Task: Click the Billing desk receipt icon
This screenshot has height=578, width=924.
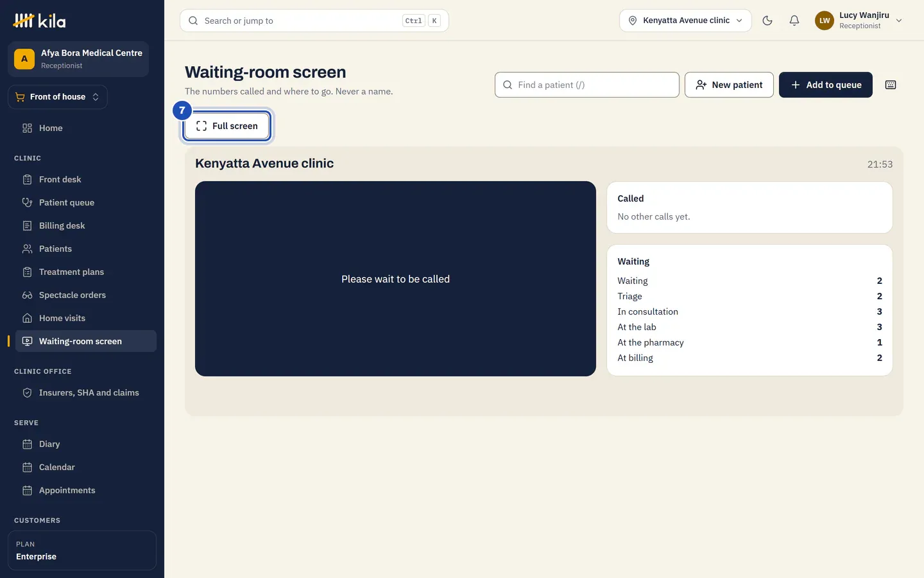Action: click(27, 225)
